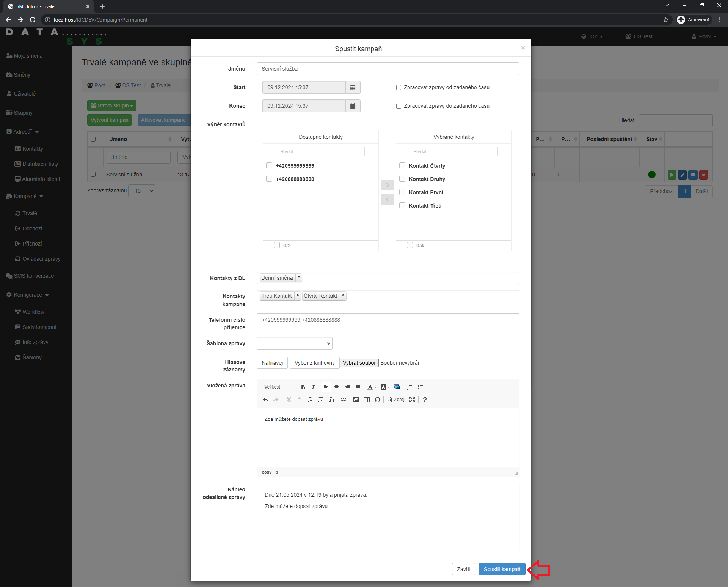
Task: Open the Velikost font size dropdown
Action: [x=279, y=387]
